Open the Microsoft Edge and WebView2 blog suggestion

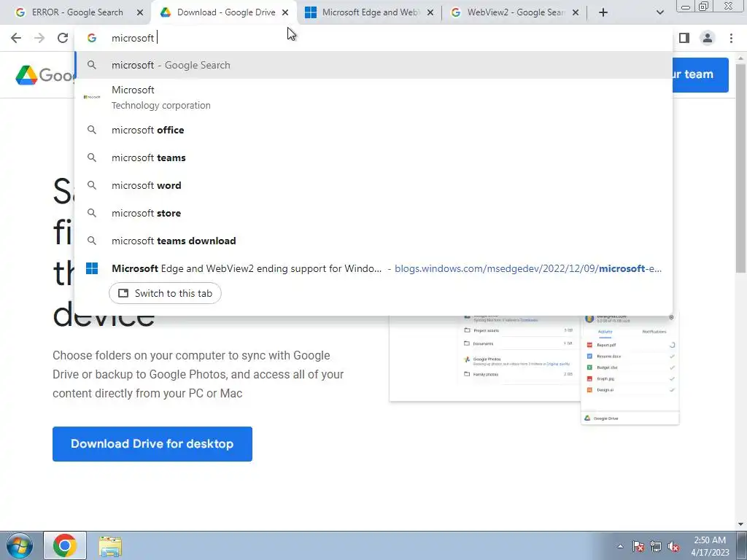[x=373, y=268]
